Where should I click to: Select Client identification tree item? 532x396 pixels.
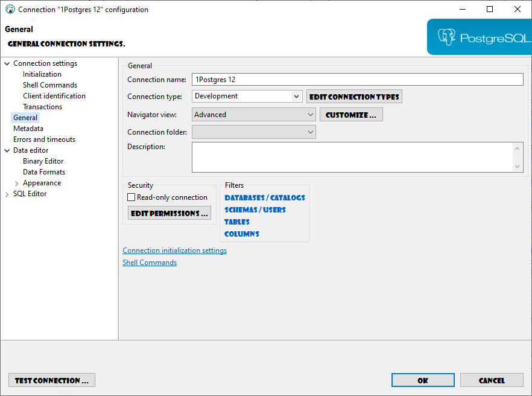[x=54, y=96]
